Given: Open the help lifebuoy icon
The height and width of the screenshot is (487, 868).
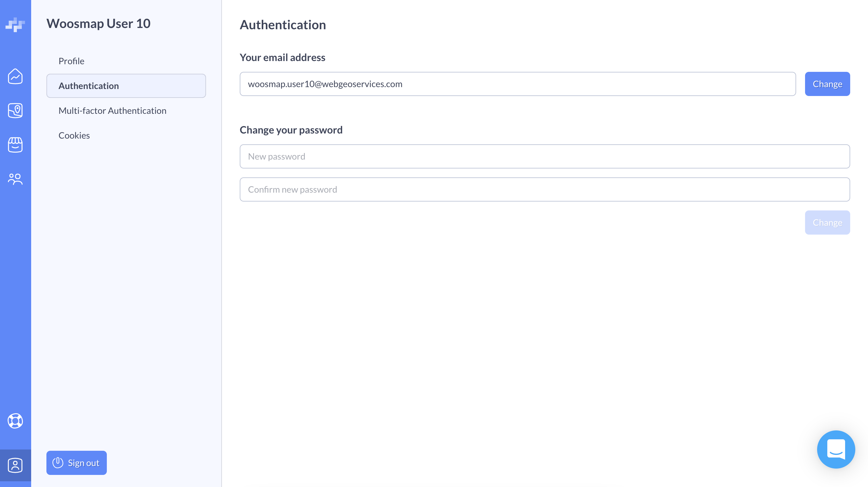Looking at the screenshot, I should [15, 421].
